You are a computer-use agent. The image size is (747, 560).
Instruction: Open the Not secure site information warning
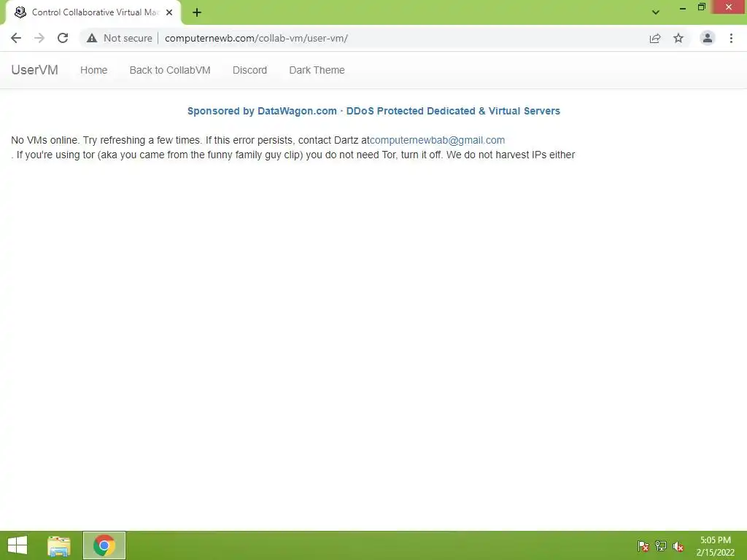tap(120, 38)
